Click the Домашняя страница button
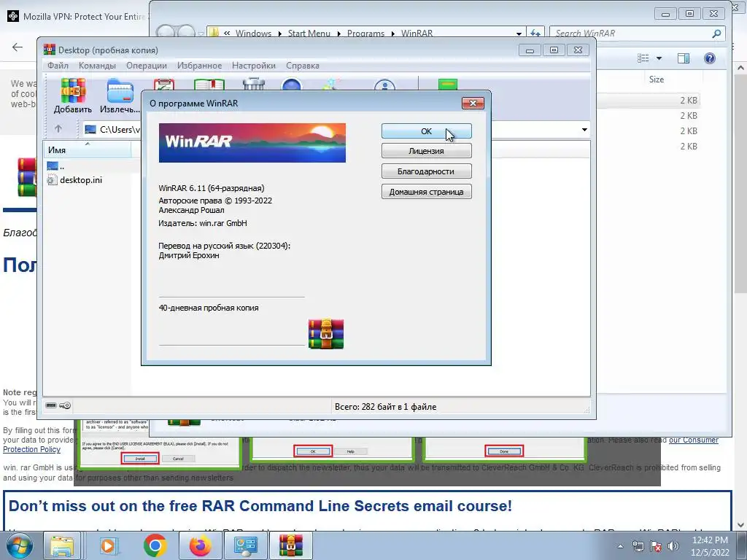Viewport: 747px width, 560px height. pyautogui.click(x=426, y=192)
